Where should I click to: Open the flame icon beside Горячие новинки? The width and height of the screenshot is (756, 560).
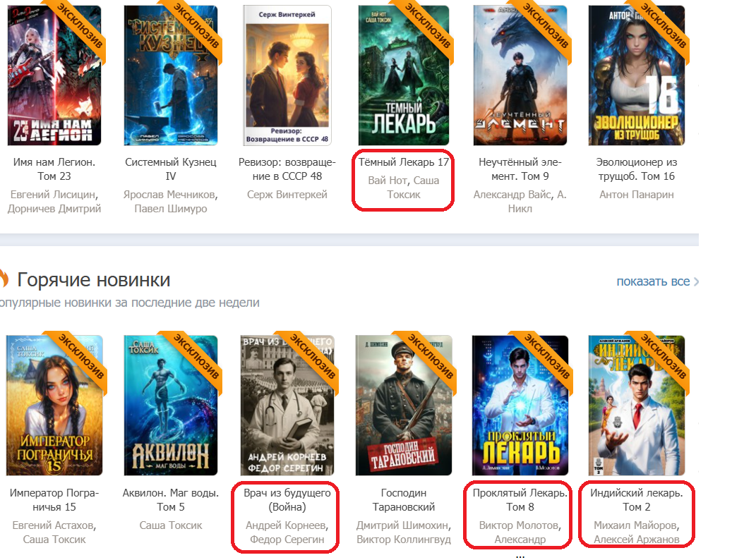[x=4, y=279]
